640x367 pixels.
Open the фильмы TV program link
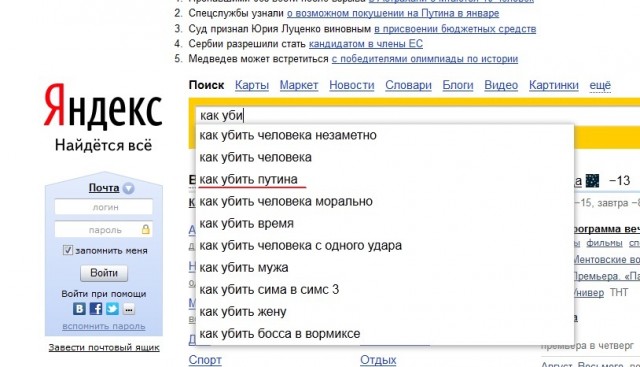coord(604,243)
